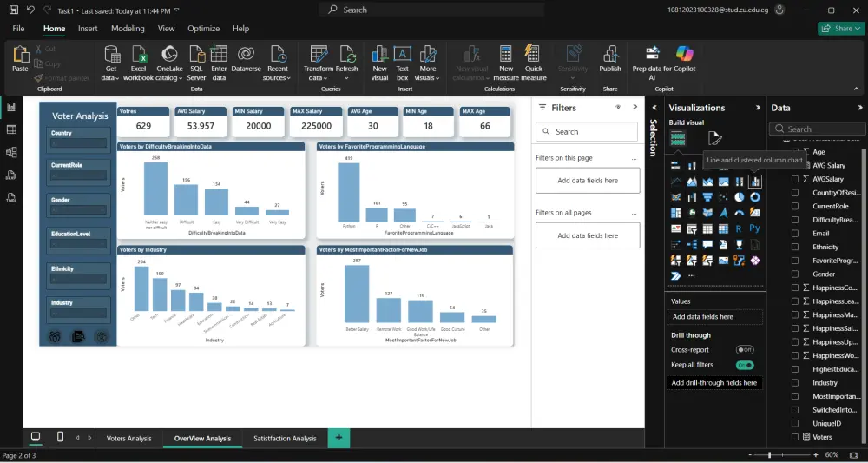
Task: Open Get more visuals ellipsis
Action: click(692, 275)
